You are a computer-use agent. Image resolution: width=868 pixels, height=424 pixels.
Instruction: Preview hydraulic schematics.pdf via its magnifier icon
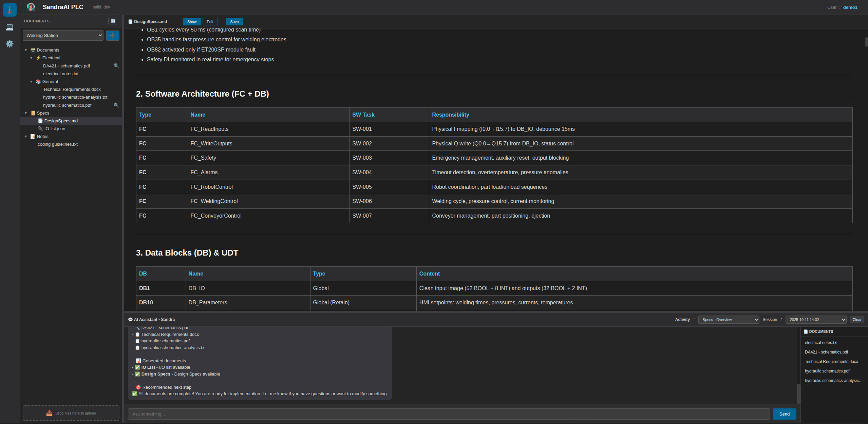point(116,105)
